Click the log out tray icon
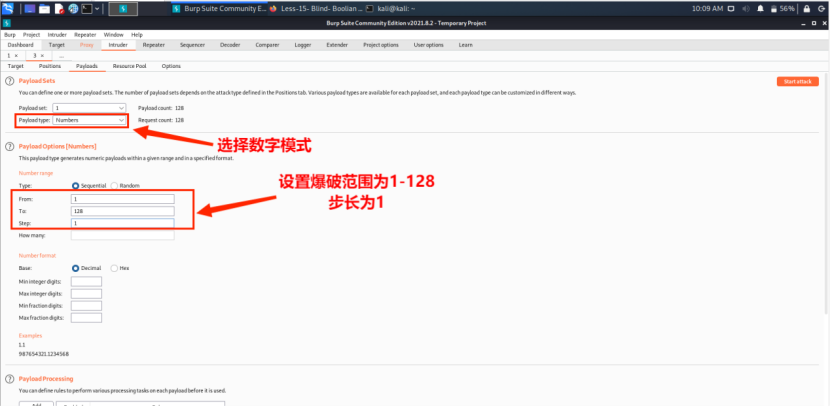The width and height of the screenshot is (830, 407). pos(821,8)
